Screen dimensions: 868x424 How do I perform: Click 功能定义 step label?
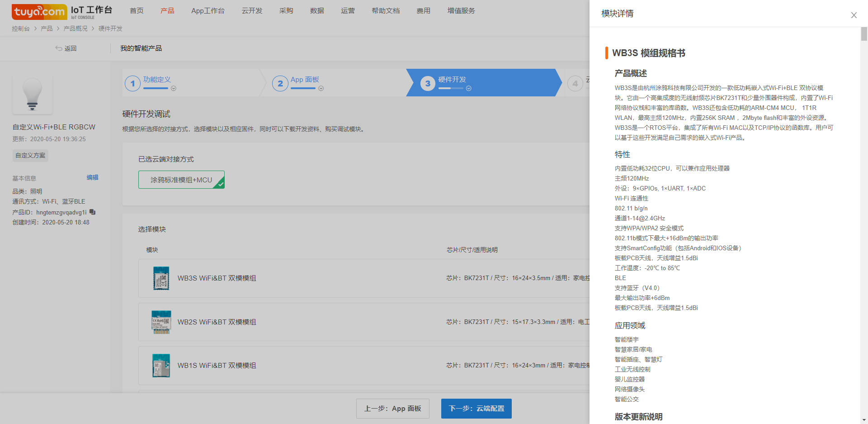tap(157, 80)
